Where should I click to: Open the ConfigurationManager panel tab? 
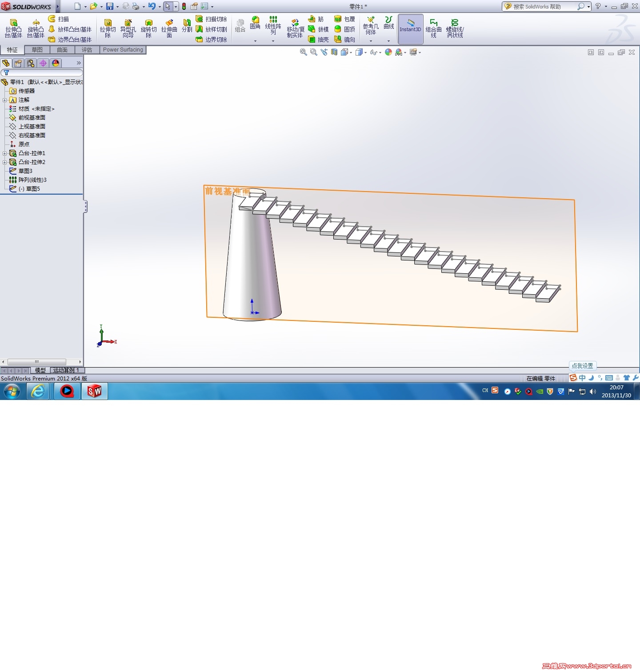[31, 63]
